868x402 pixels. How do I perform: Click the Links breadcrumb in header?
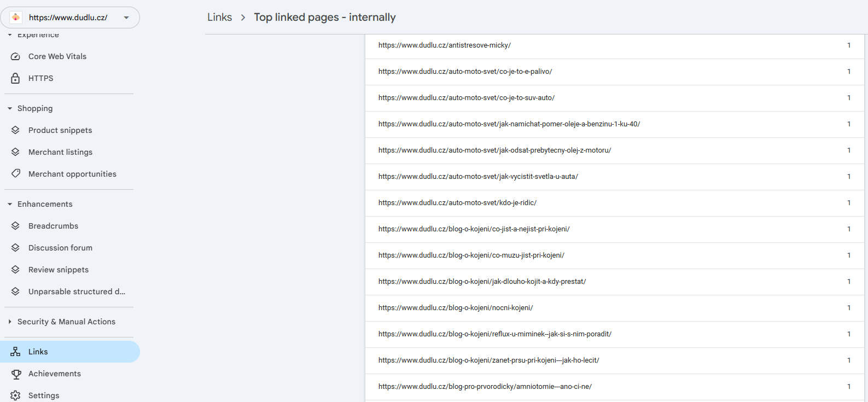point(219,18)
